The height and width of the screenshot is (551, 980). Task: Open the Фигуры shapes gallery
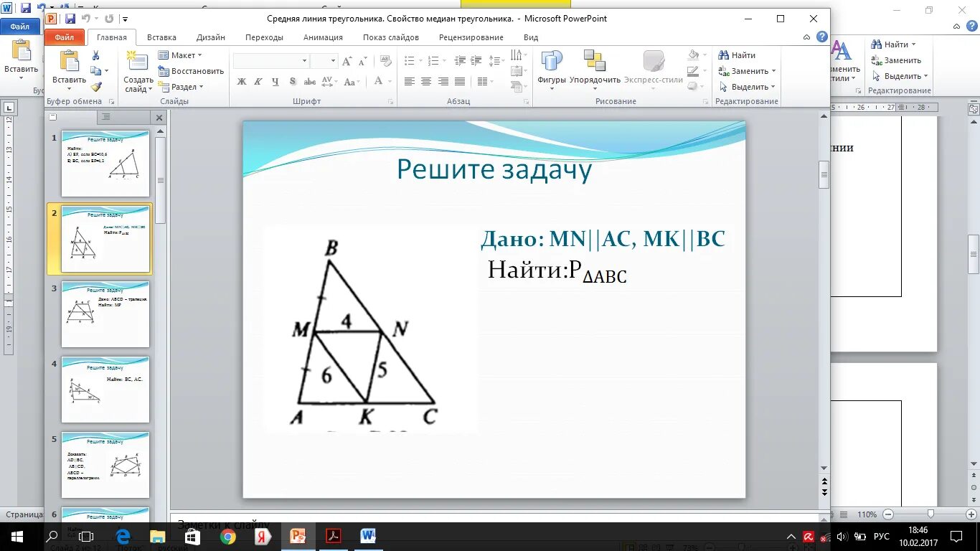point(552,69)
